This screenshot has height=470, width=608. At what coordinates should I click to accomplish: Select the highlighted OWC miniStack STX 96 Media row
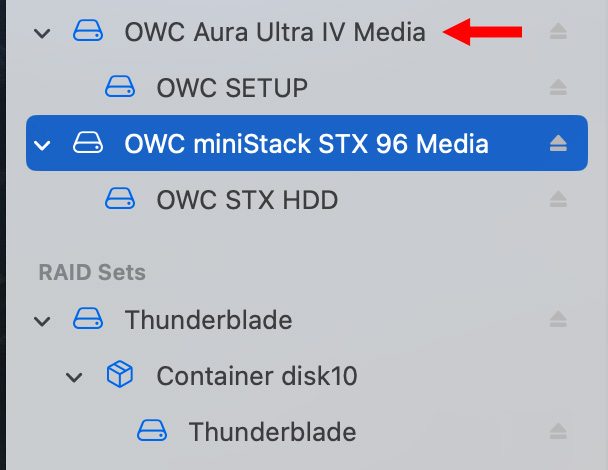pos(306,145)
